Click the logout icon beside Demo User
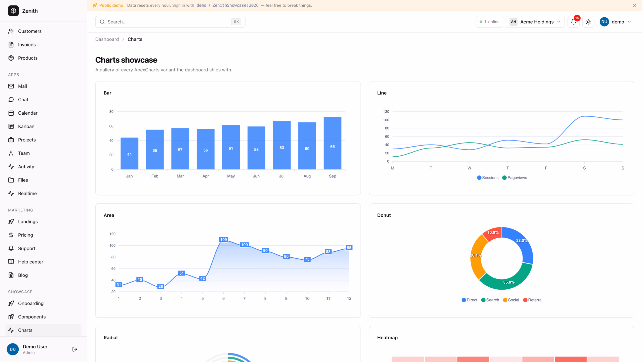The height and width of the screenshot is (362, 644). coord(75,349)
